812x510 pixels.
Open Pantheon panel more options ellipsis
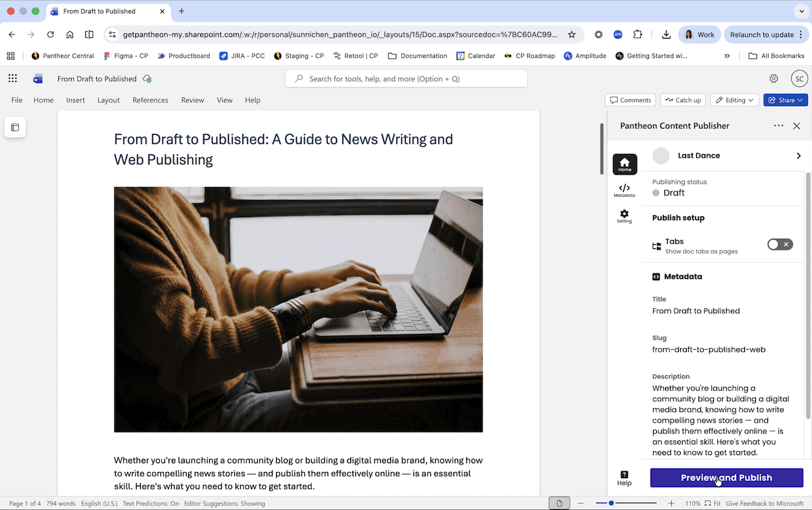tap(778, 126)
